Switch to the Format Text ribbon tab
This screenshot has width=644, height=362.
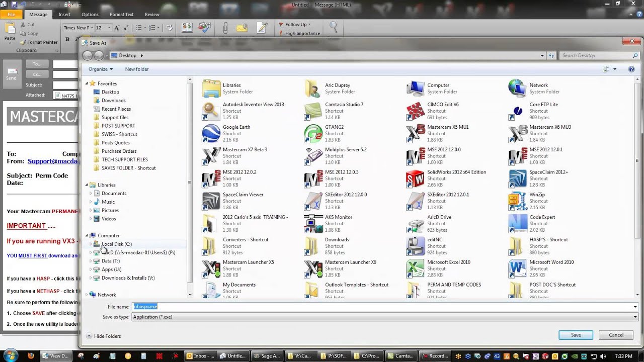coord(122,15)
